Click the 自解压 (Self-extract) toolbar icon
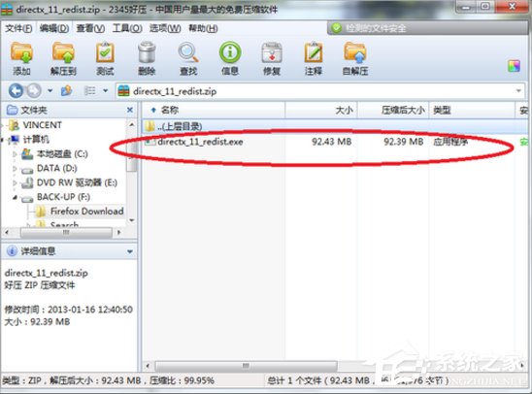This screenshot has height=394, width=532. [355, 58]
